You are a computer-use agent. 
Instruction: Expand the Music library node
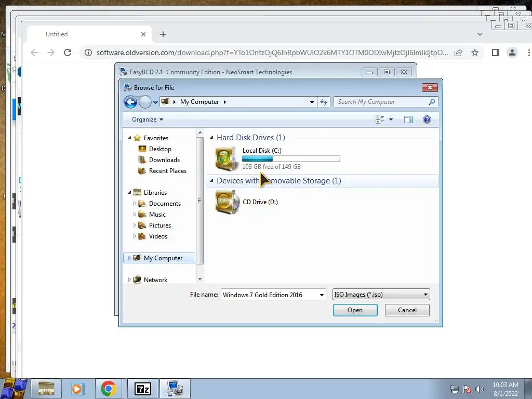(x=135, y=215)
